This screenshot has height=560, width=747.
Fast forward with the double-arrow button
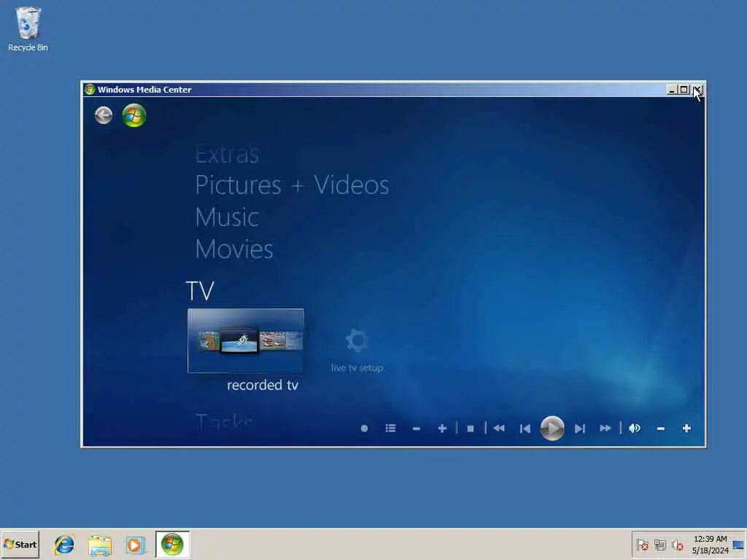point(605,429)
